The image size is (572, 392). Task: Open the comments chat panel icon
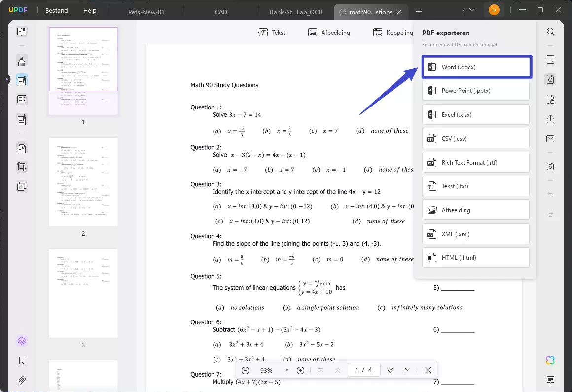pyautogui.click(x=550, y=380)
